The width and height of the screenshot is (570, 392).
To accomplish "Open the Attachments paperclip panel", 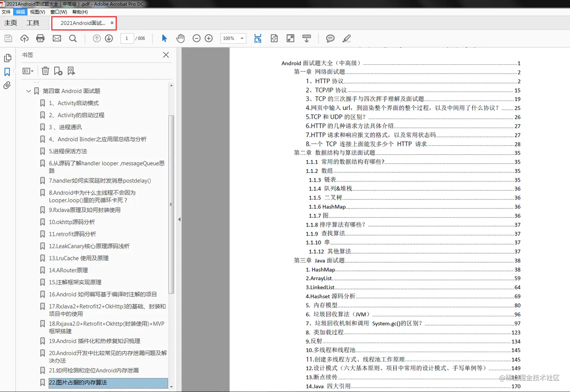I will (x=7, y=86).
